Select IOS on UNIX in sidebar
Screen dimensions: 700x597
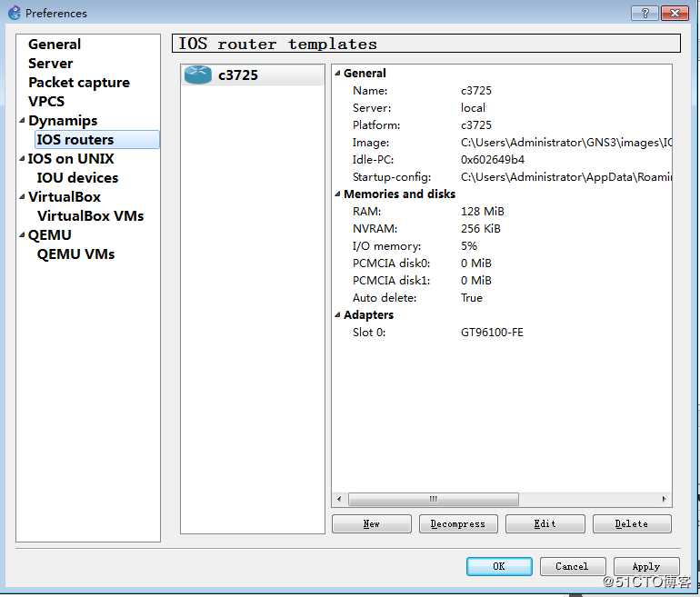coord(71,158)
